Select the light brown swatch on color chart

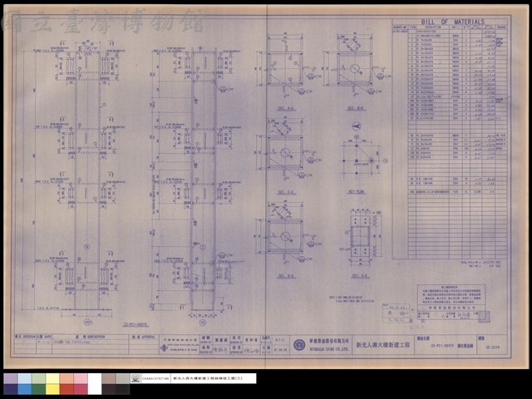[109, 378]
